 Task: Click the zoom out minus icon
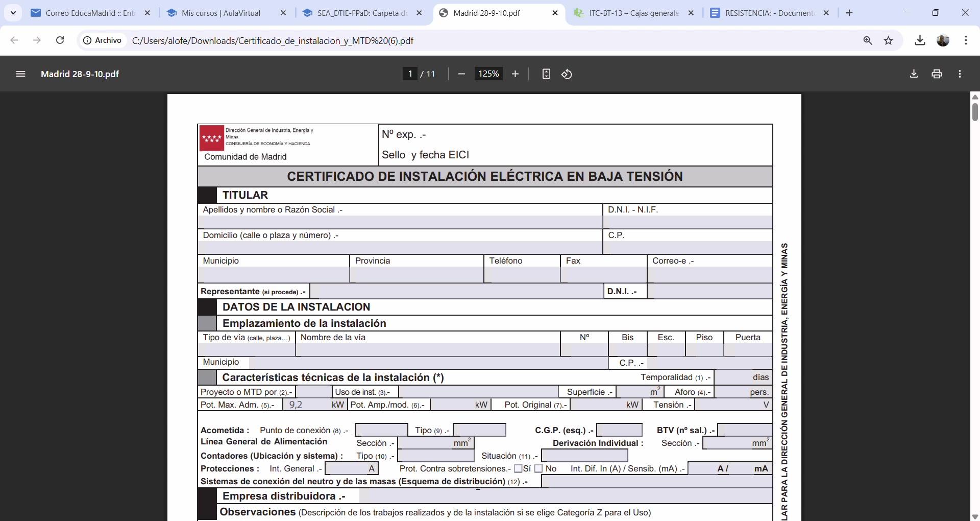click(461, 74)
